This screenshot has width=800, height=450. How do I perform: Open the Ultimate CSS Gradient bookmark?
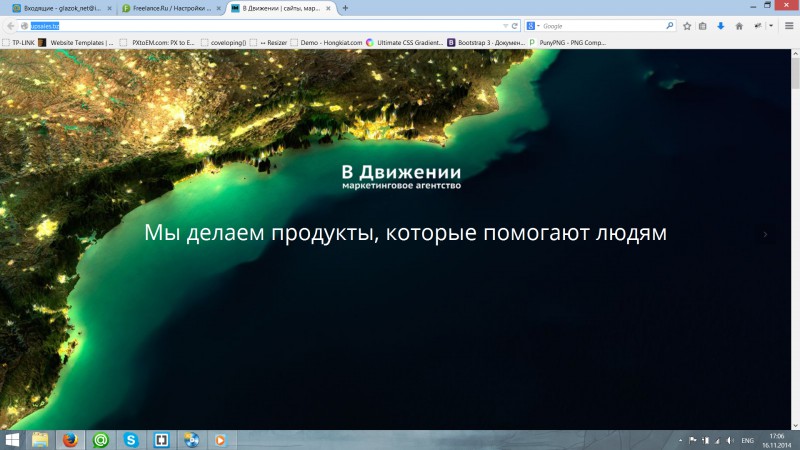click(x=405, y=43)
